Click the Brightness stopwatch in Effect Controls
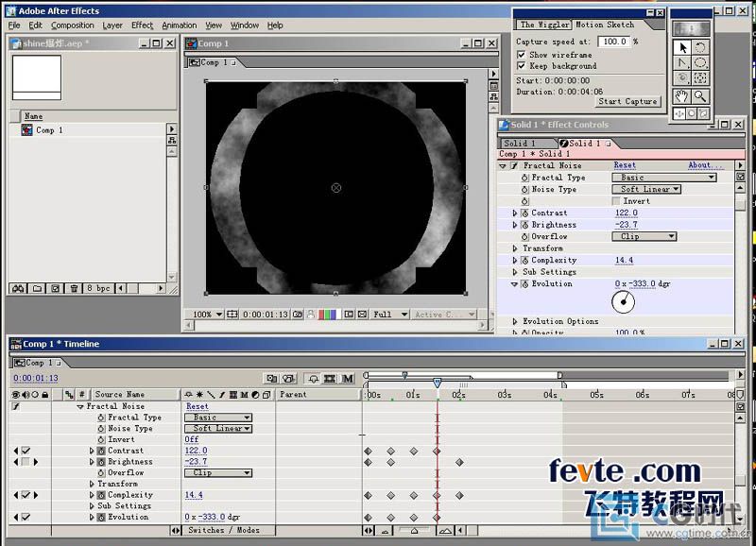Screen dimensions: 756x546 (x=524, y=225)
